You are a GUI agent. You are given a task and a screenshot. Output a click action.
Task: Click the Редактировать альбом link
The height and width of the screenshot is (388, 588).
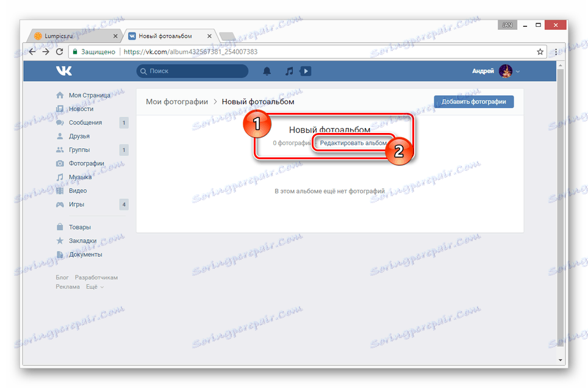click(353, 143)
